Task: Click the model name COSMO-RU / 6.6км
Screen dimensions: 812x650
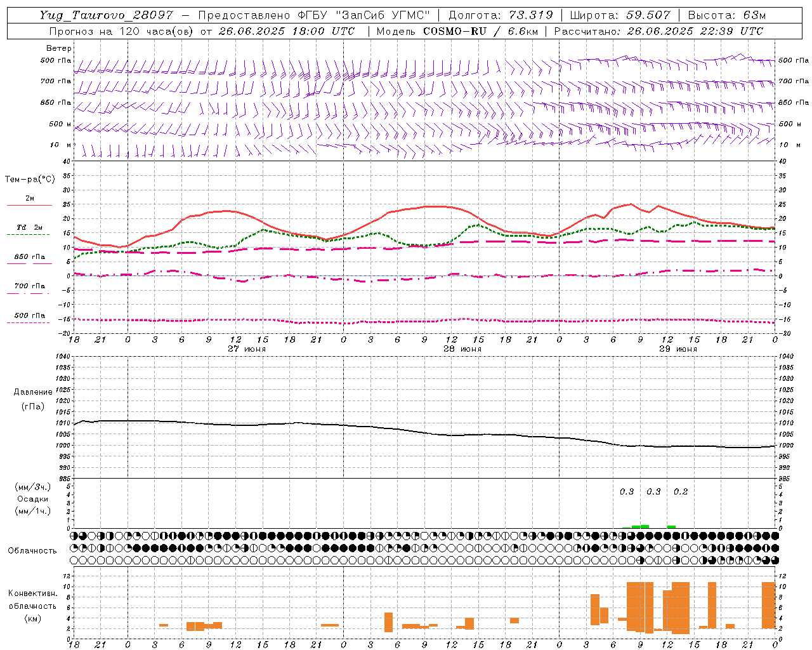Action: [x=482, y=31]
